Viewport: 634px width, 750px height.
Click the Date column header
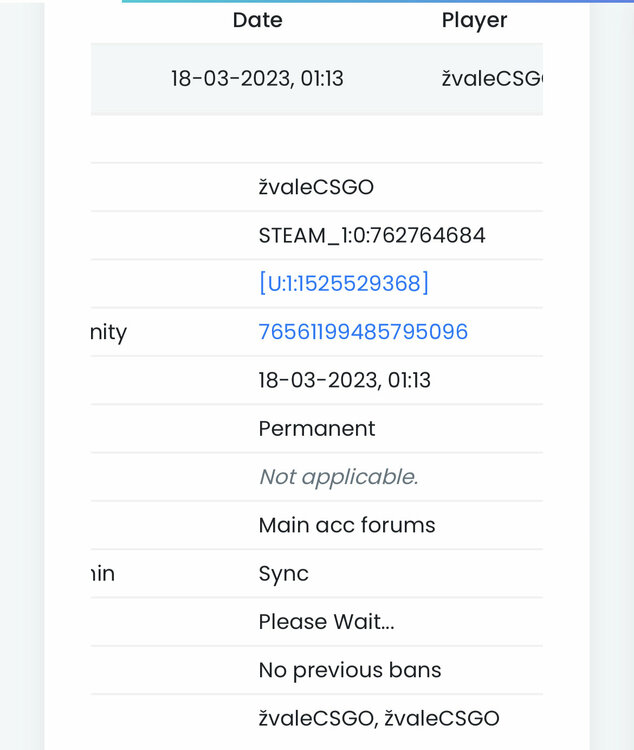click(x=257, y=20)
